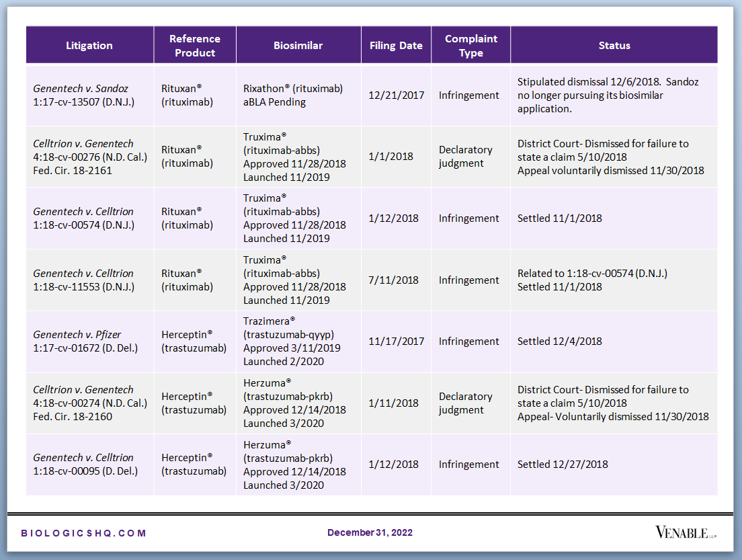Select the Truxima biosimilar cell in the 1:18-cv-11553 row

pos(298,280)
